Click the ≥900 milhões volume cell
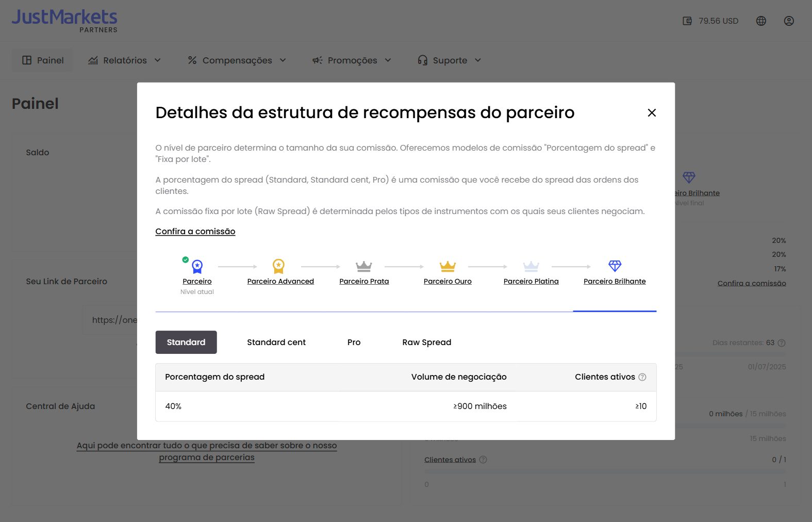Screen dimensions: 812x522 pos(480,406)
